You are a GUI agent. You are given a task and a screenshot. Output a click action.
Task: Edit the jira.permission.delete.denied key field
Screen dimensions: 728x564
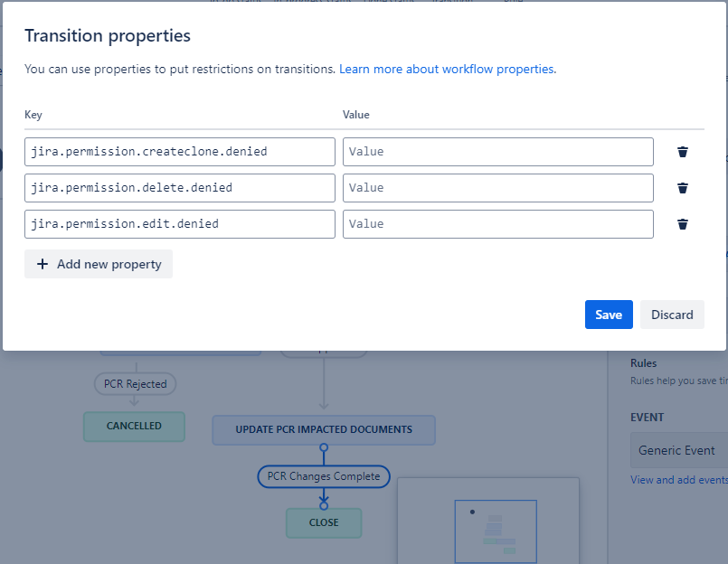[x=180, y=188]
